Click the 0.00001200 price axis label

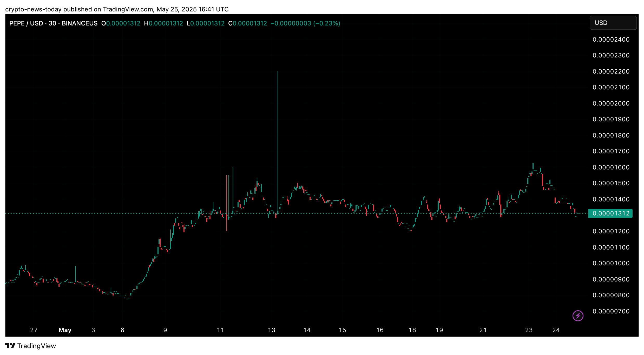point(611,231)
